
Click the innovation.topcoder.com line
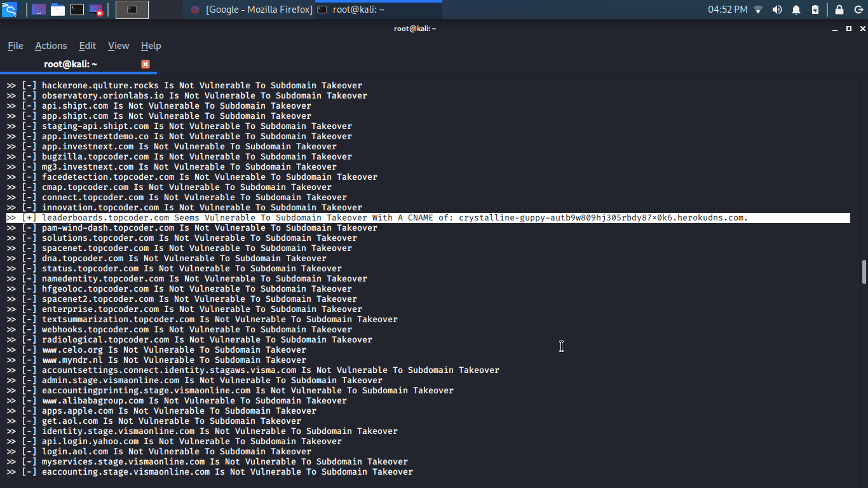click(x=184, y=207)
